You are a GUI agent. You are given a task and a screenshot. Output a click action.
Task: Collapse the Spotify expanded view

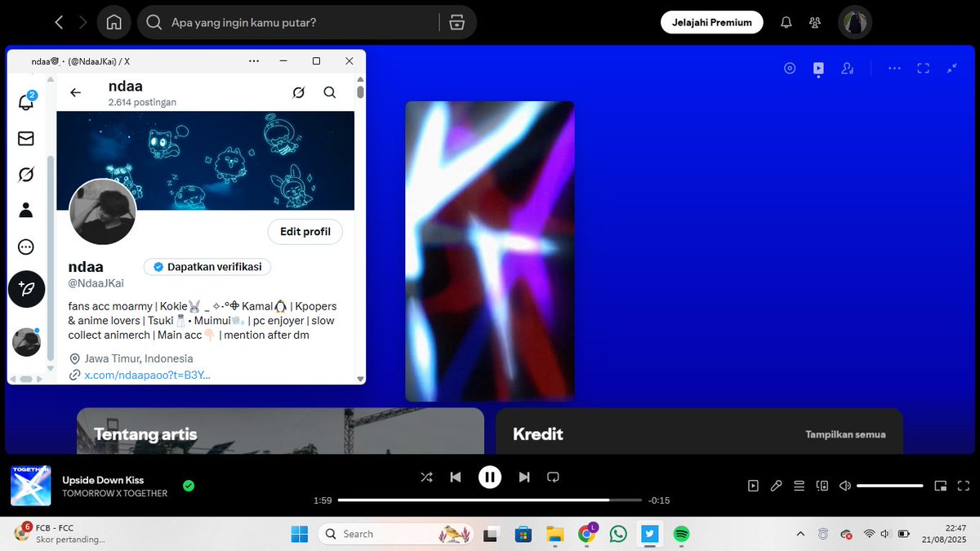pyautogui.click(x=951, y=69)
